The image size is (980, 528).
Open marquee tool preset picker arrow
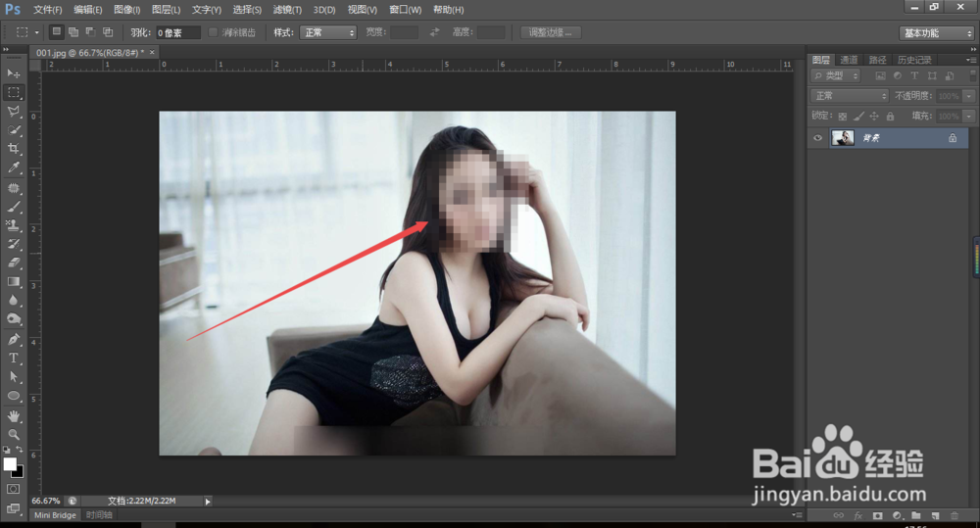pyautogui.click(x=37, y=32)
